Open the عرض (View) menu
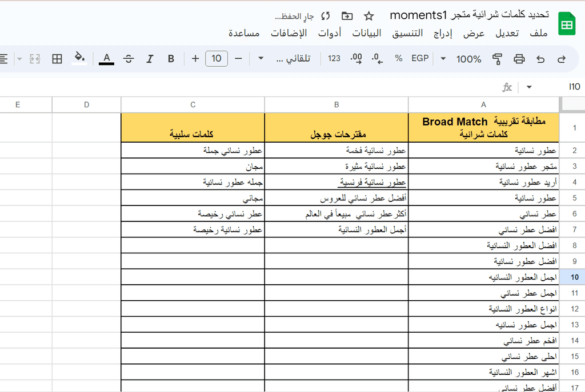Screen dimensions: 585x392 pos(474,33)
